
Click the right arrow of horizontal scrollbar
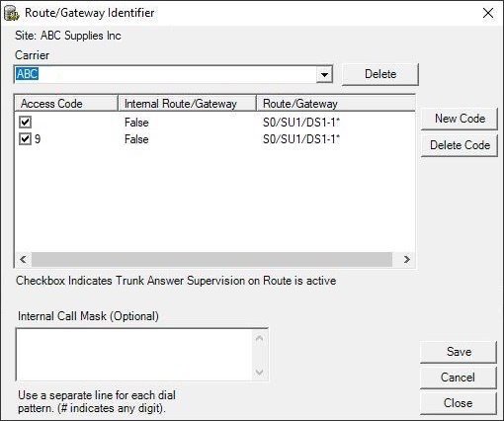pos(407,260)
